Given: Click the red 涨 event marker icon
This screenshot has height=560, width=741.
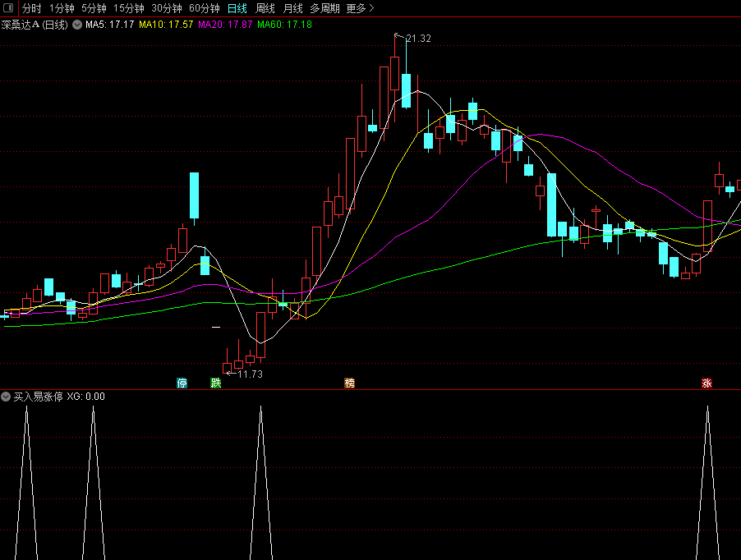Looking at the screenshot, I should [706, 383].
